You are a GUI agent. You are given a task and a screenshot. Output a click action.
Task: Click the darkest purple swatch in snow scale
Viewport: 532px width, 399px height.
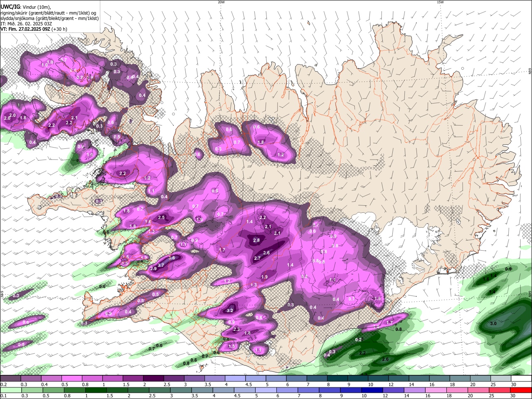[x=153, y=379]
